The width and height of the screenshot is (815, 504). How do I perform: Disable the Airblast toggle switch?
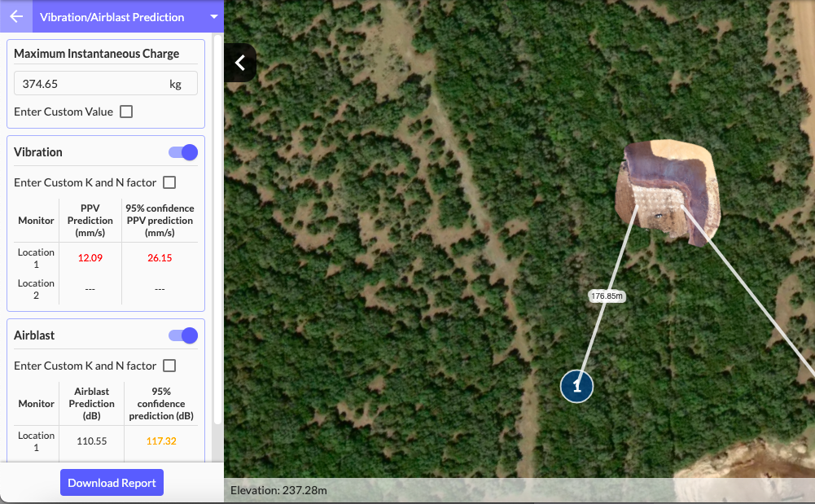click(182, 335)
